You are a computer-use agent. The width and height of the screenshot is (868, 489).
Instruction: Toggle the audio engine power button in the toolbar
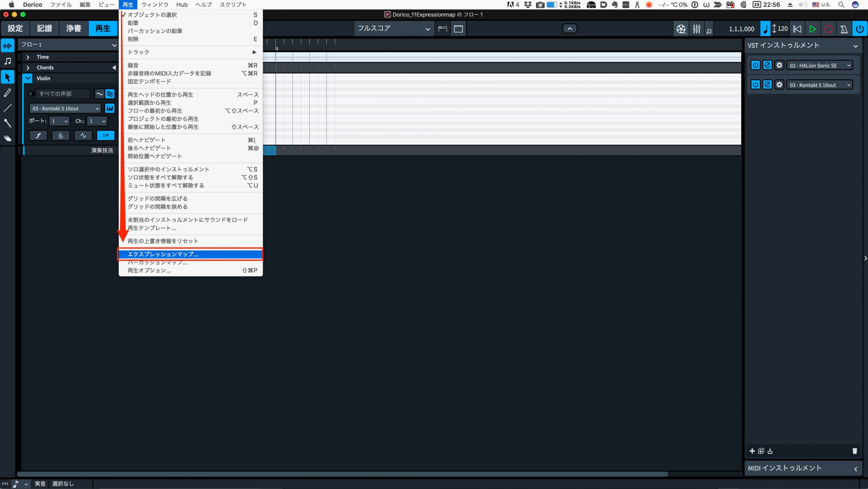[860, 29]
